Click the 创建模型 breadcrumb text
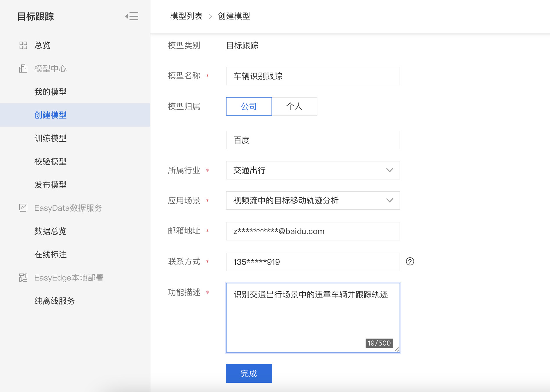Viewport: 550px width, 392px height. (234, 16)
